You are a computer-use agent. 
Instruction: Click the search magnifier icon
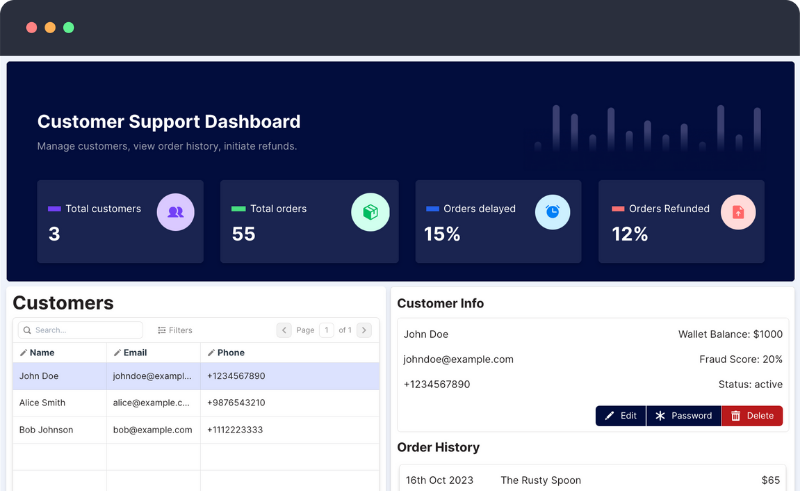click(27, 330)
